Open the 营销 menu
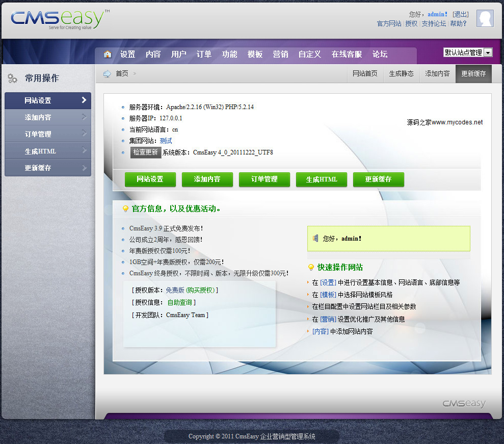Viewport: 504px width, 444px height. point(280,54)
